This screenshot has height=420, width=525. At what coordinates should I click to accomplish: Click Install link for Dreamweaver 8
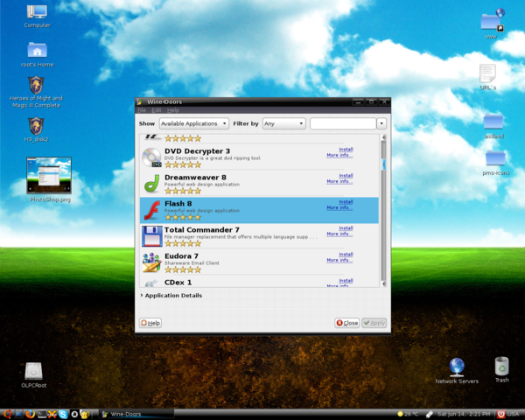[x=346, y=176]
